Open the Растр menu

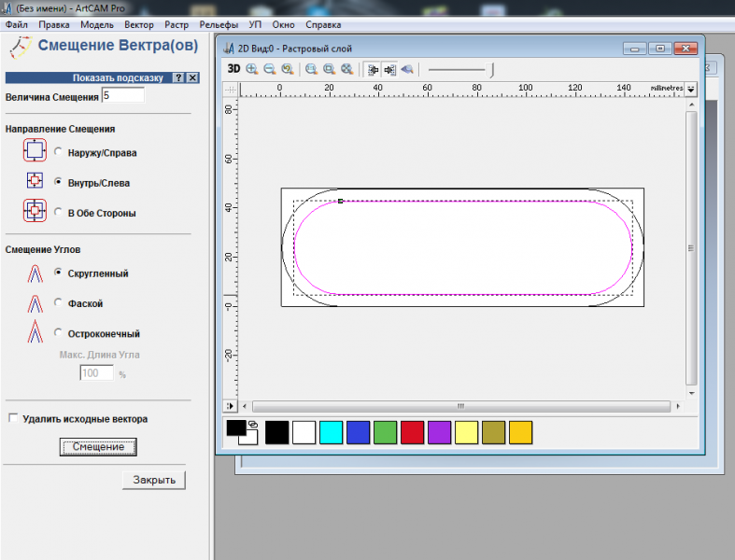177,25
